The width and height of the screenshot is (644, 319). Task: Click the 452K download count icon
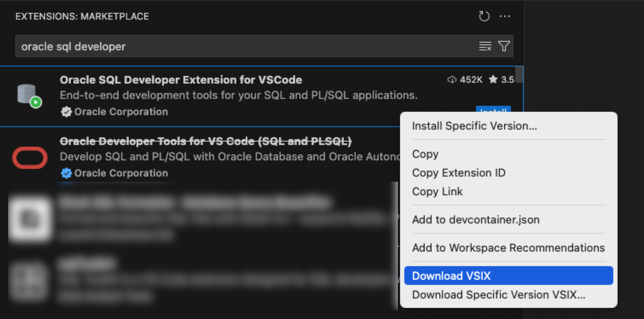click(452, 79)
